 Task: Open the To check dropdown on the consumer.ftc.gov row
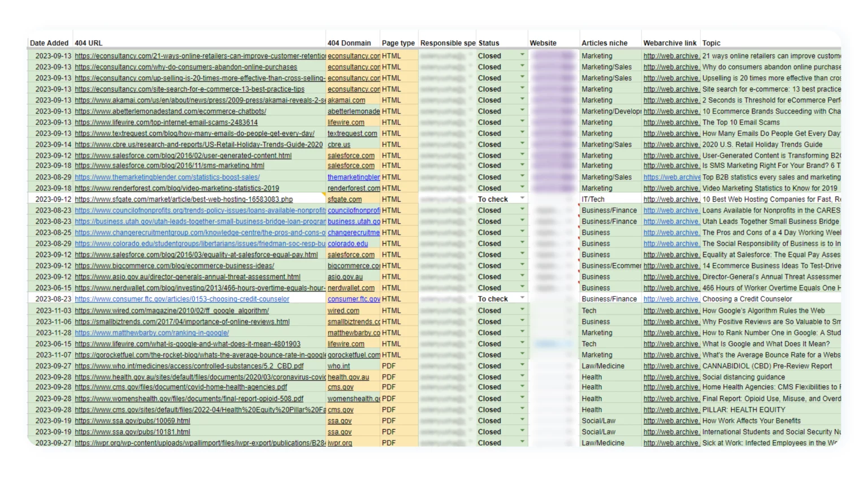522,299
